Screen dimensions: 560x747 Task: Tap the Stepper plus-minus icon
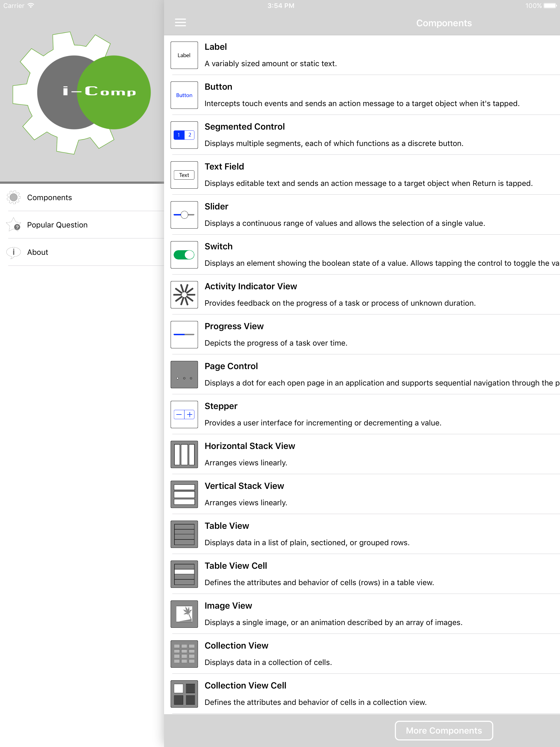tap(184, 414)
